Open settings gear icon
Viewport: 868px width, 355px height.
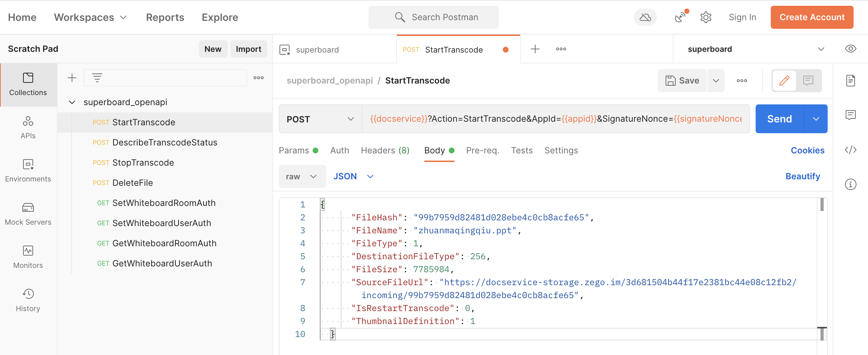pos(706,17)
